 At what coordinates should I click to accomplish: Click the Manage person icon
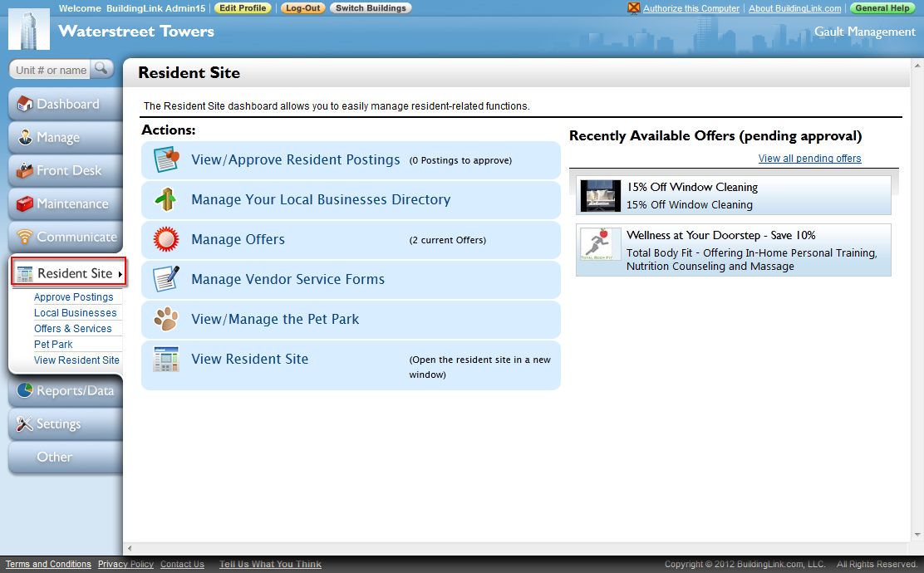coord(25,137)
